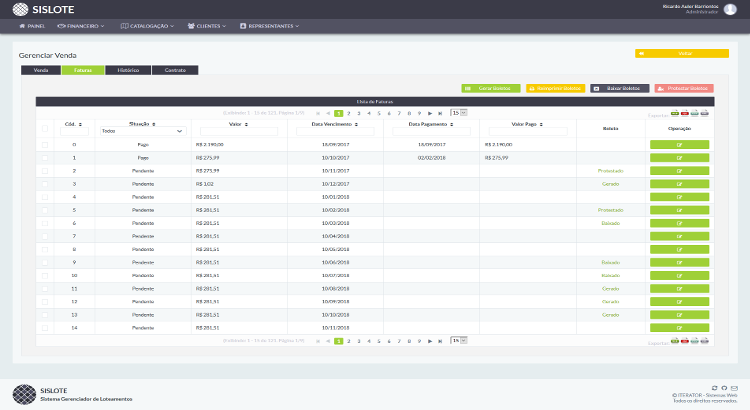Click the Protestar Boletos button
The height and width of the screenshot is (410, 750).
(684, 89)
